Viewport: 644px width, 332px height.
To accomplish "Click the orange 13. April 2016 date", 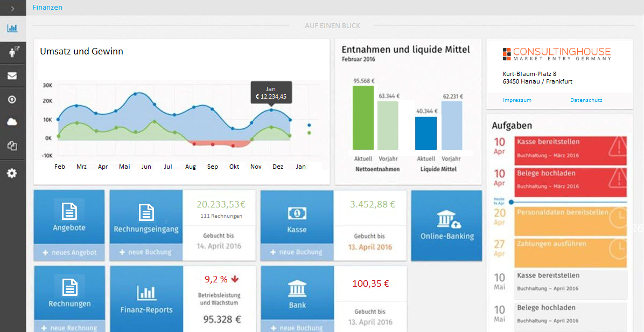I will (x=370, y=247).
